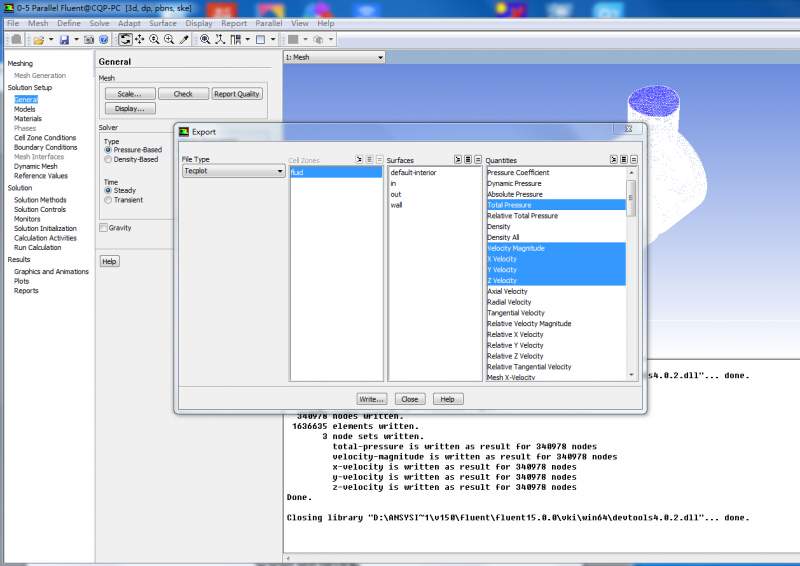800x566 pixels.
Task: Click the fit to window magnifier icon
Action: coord(204,39)
